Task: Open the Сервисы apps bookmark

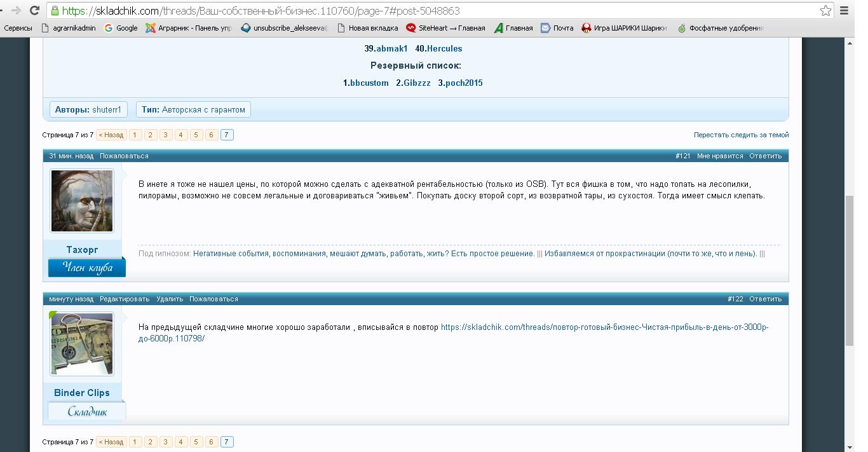Action: pyautogui.click(x=18, y=28)
